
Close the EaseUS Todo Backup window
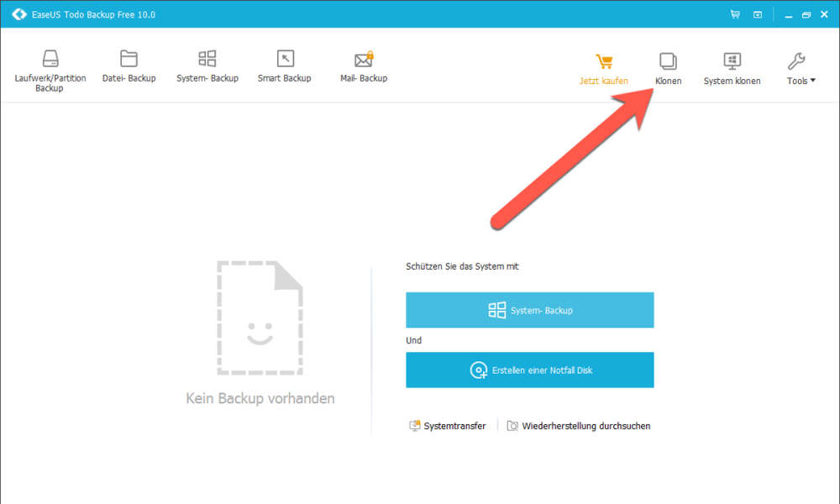click(x=825, y=14)
